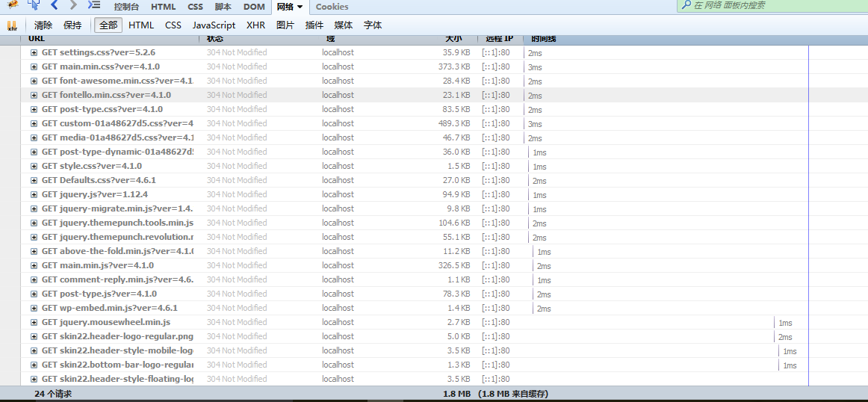Activate the element inspector pointer icon
This screenshot has width=868, height=402.
click(x=34, y=5)
